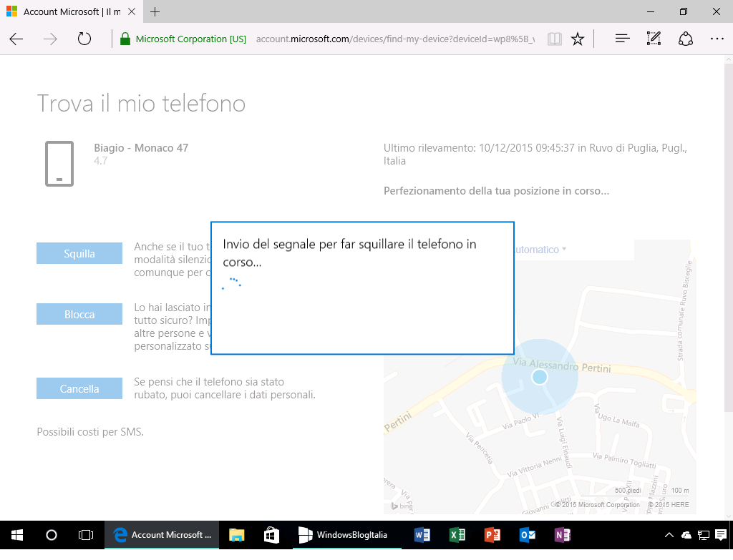Viewport: 733px width, 560px height.
Task: Click the Possibili costi per SMS note
Action: coord(90,432)
